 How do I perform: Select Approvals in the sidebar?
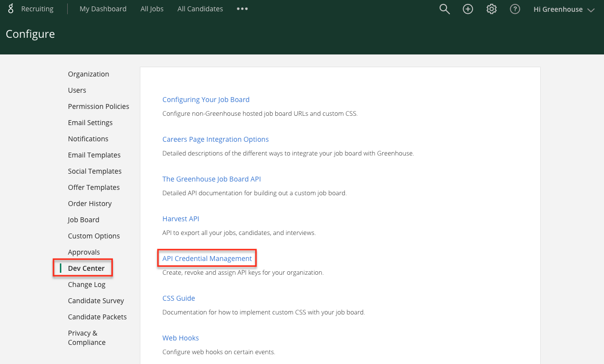(84, 252)
